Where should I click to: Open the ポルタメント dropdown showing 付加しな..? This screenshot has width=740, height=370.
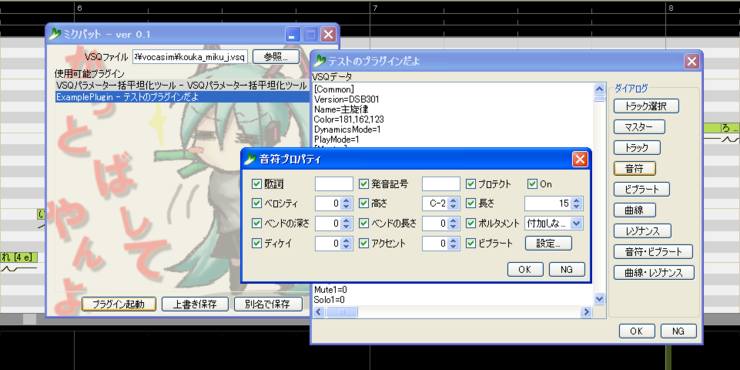(x=554, y=223)
